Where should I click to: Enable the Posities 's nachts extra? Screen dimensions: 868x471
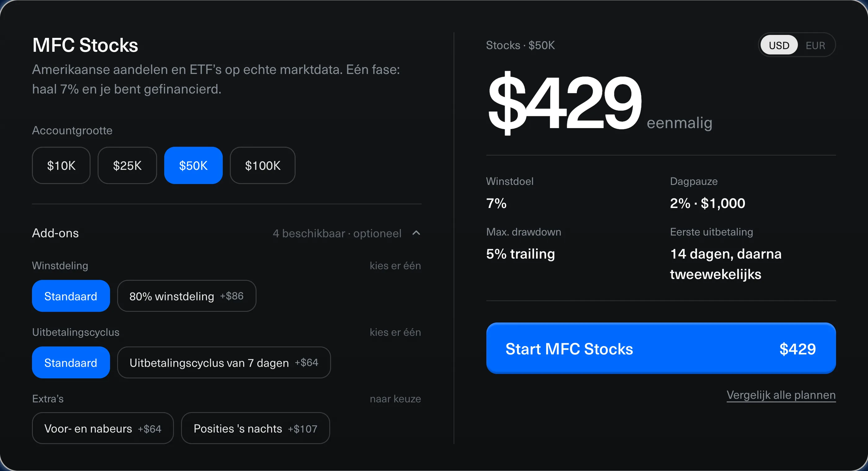(255, 429)
